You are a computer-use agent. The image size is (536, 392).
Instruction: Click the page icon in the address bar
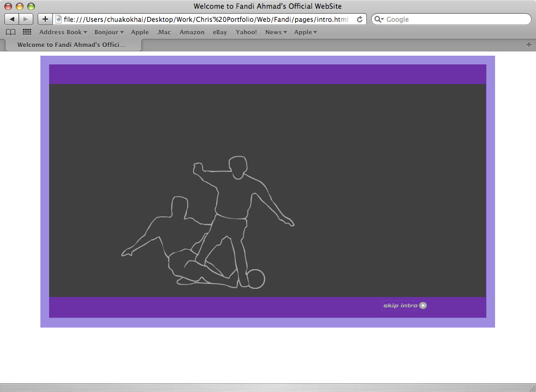pos(58,20)
